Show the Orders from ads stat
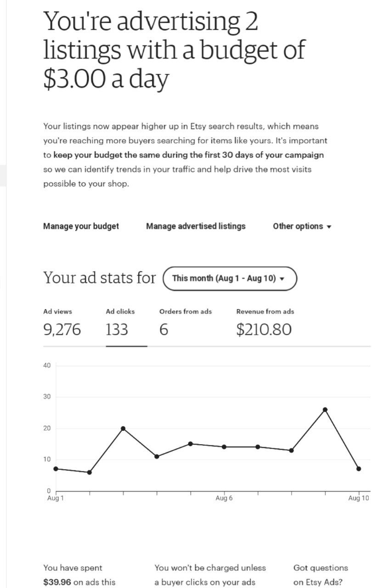Screen dimensions: 389x588 click(x=185, y=323)
